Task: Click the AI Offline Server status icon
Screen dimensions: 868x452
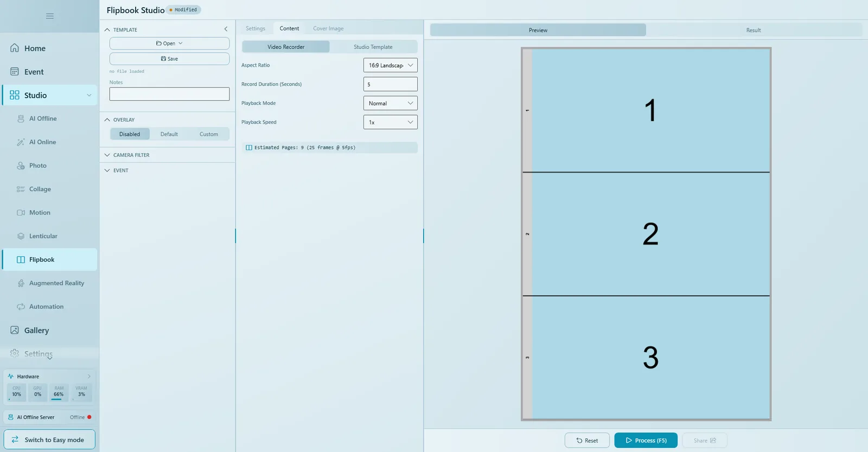Action: (11, 417)
